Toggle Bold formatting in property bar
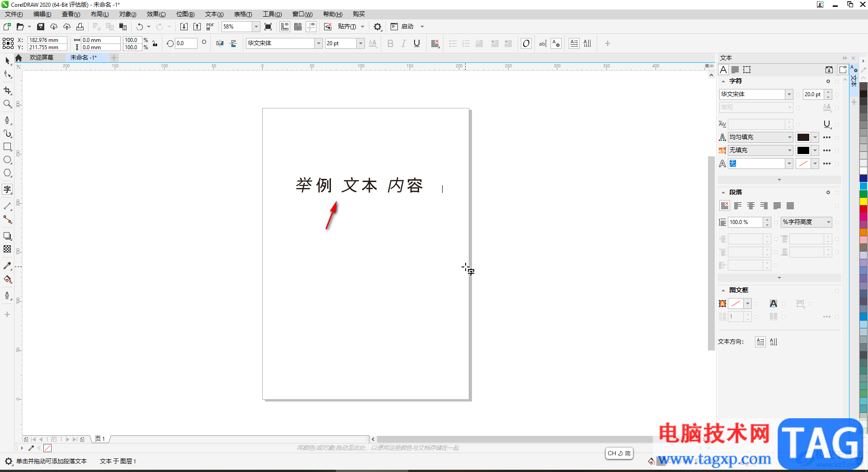 391,43
